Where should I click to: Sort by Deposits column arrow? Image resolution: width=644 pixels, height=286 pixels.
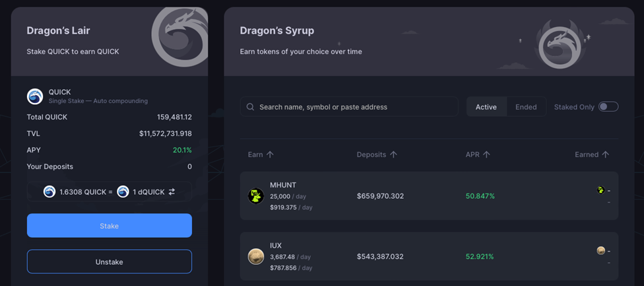pos(393,155)
